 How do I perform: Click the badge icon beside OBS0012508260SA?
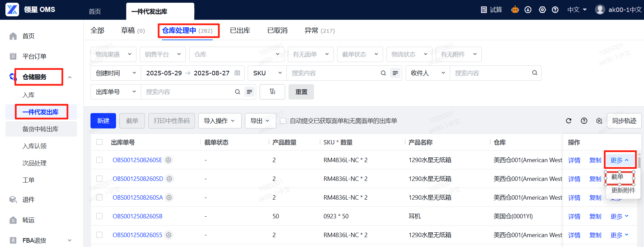tap(169, 197)
